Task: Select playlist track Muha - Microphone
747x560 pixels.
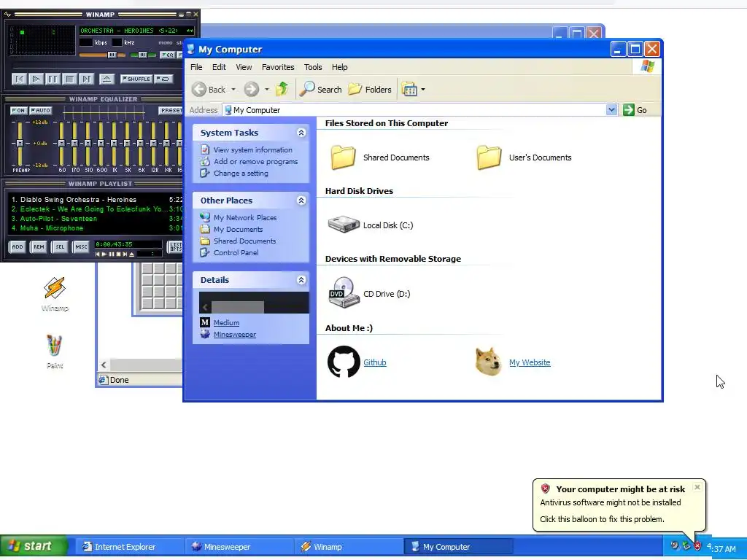Action: pyautogui.click(x=96, y=228)
